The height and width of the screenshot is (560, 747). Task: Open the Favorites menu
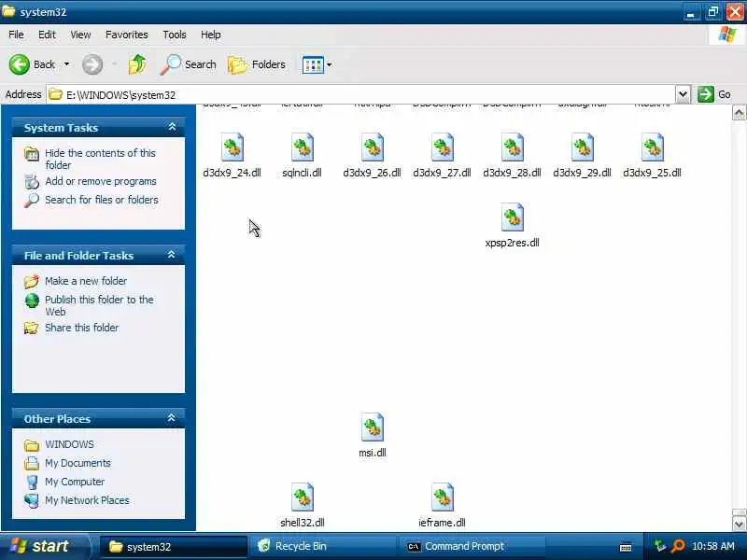(127, 35)
